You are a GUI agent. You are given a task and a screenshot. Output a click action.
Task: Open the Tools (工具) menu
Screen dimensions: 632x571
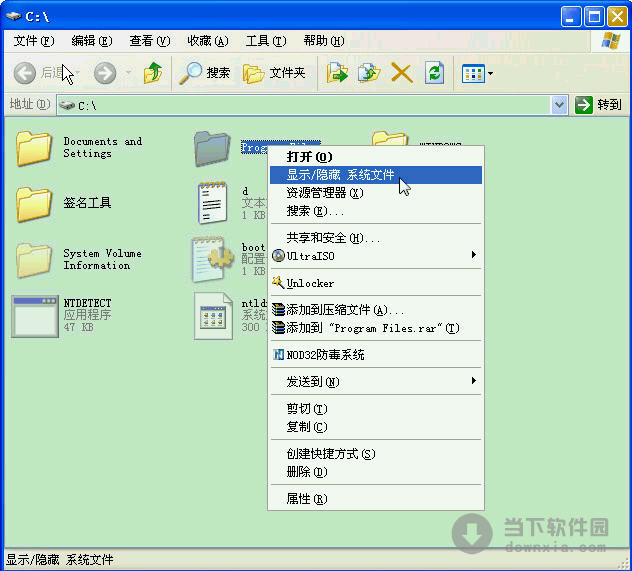coord(264,41)
